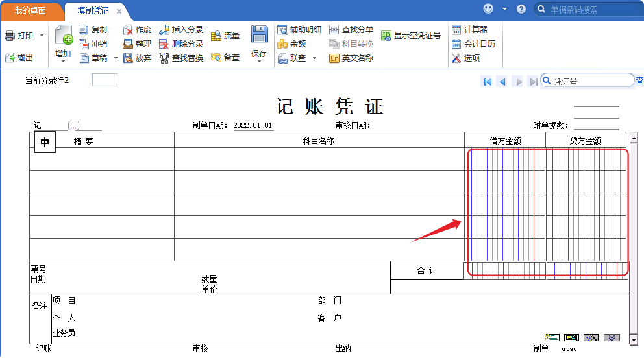Click the Void (作废) icon
Screen dimensions: 644x360
(128, 30)
